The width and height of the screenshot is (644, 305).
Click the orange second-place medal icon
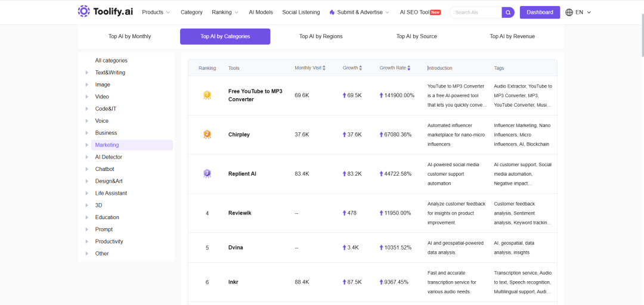click(207, 134)
